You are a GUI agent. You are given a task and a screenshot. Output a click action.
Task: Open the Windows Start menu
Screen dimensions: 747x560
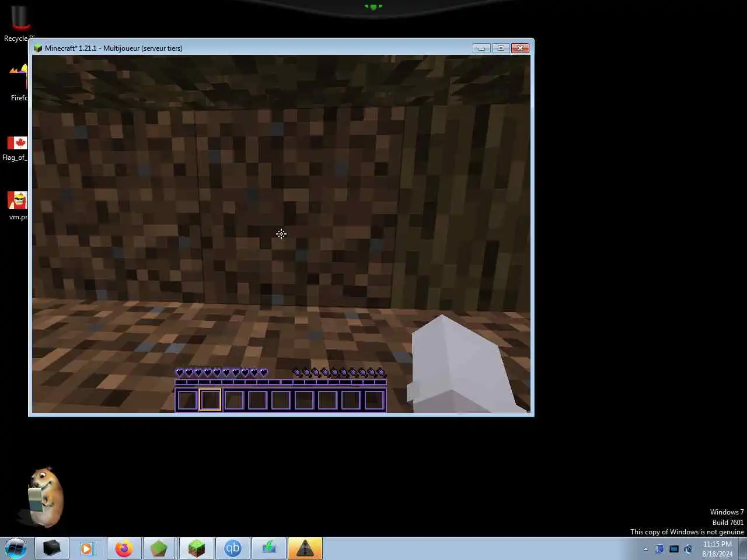[x=16, y=548]
